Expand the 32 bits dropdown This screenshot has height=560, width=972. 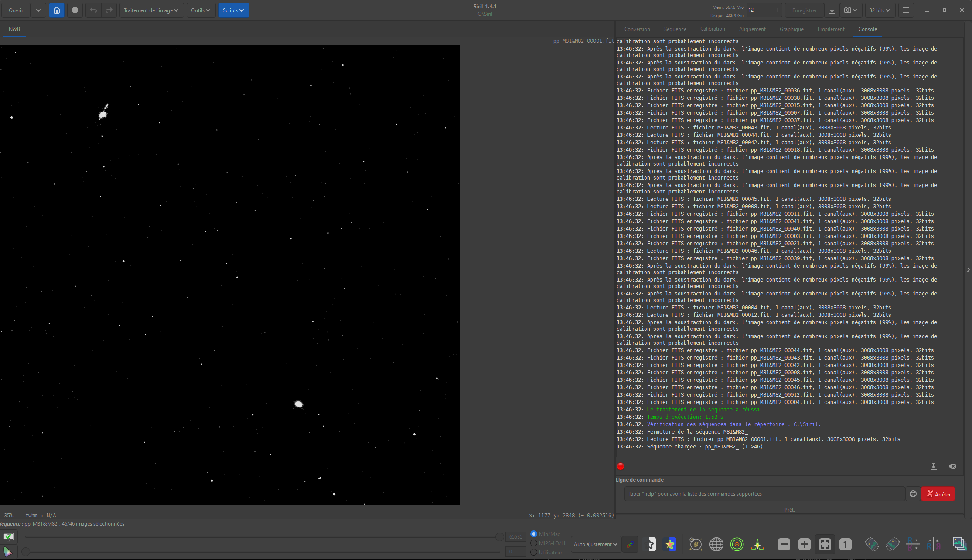[880, 10]
